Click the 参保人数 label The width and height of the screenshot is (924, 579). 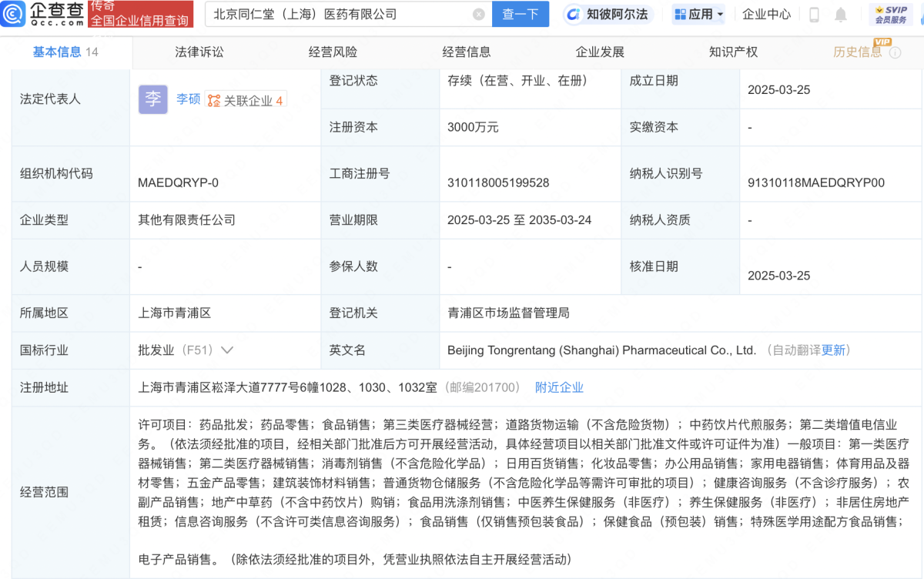(x=353, y=266)
